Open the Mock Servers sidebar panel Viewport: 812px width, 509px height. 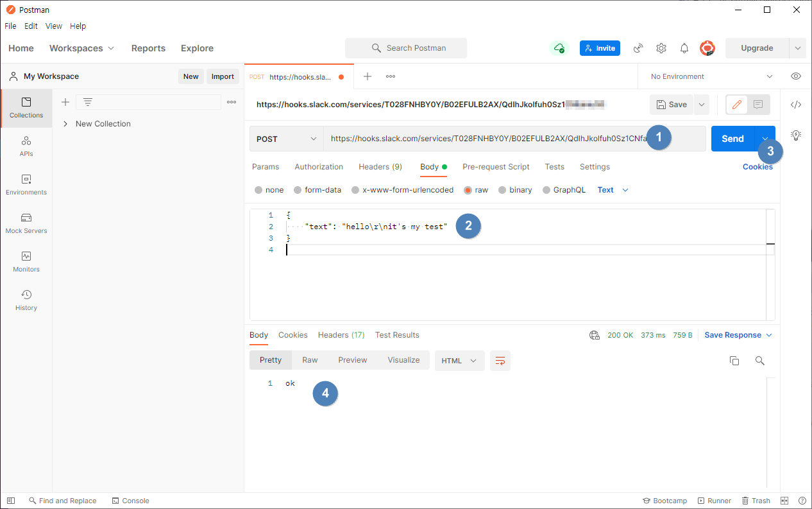click(26, 223)
